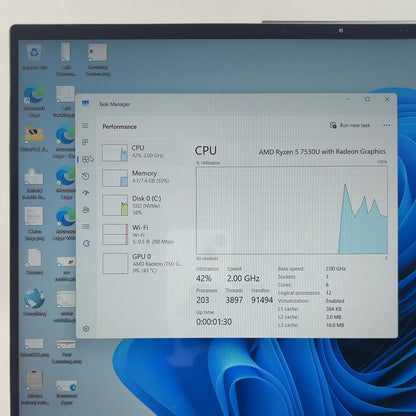Open Task Manager settings gear
This screenshot has height=416, width=416.
[x=86, y=329]
